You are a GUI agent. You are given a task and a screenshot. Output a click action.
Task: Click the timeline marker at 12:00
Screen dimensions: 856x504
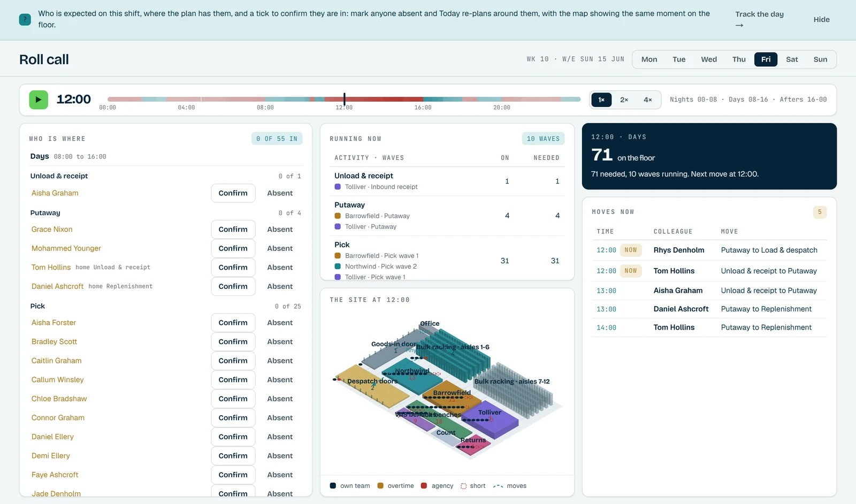(x=344, y=99)
